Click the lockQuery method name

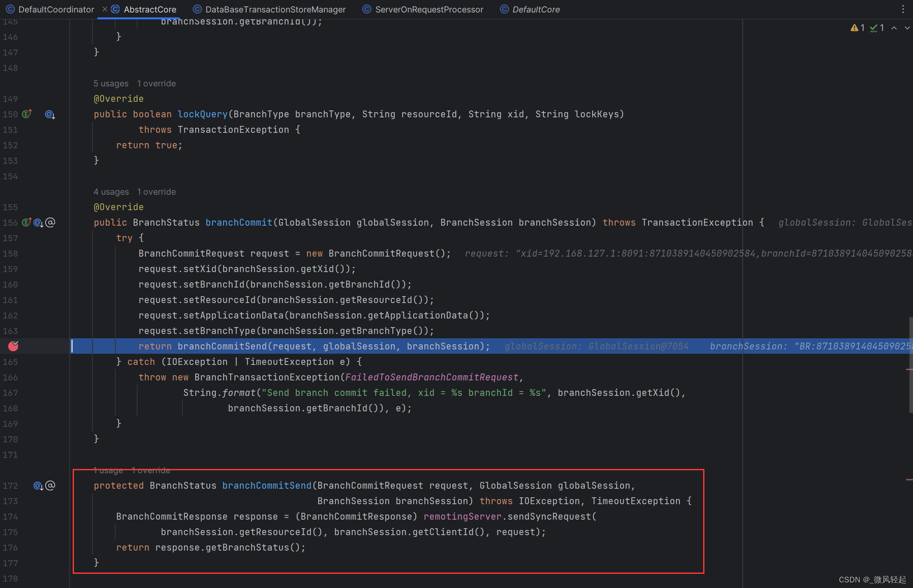click(x=202, y=114)
